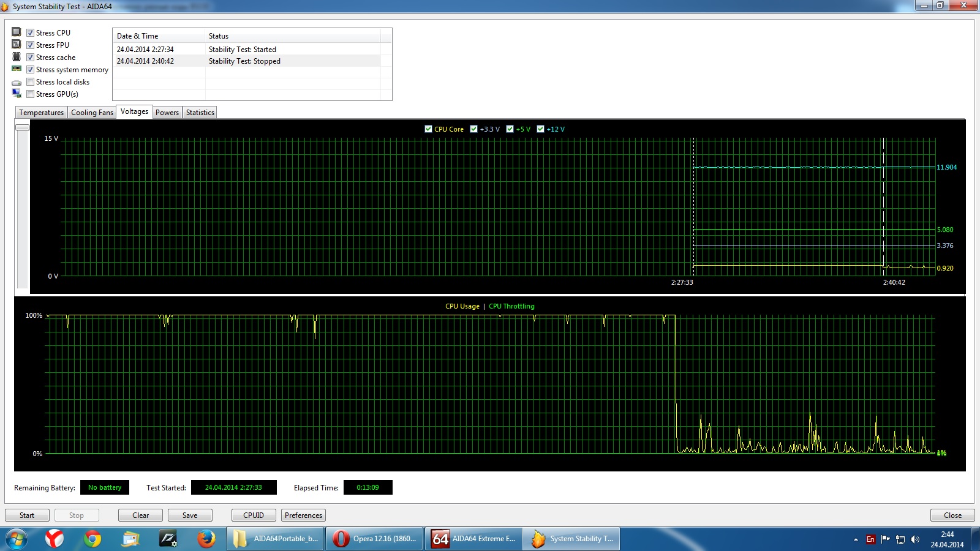
Task: Open Windows Explorer from the taskbar
Action: coord(130,539)
